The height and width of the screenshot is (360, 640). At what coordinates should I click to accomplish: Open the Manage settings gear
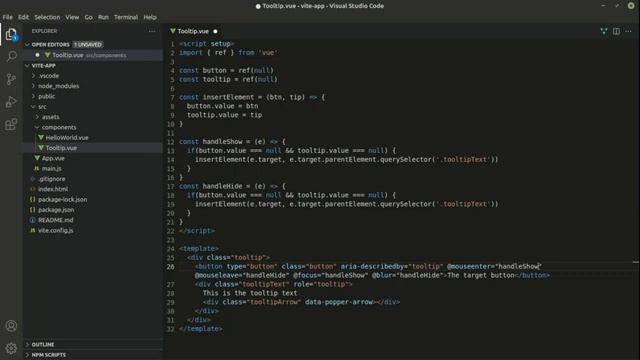(x=11, y=348)
